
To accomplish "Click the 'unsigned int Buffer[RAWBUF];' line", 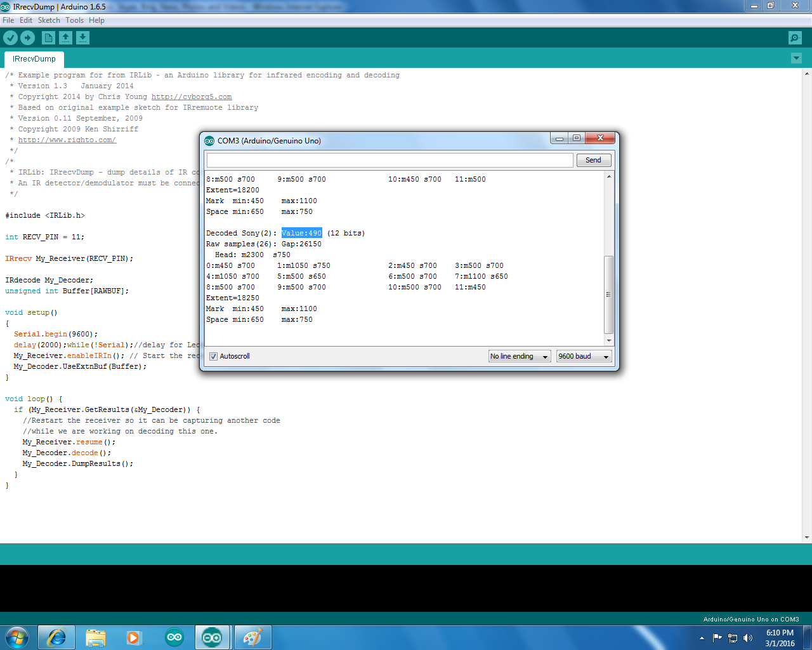I will [67, 291].
